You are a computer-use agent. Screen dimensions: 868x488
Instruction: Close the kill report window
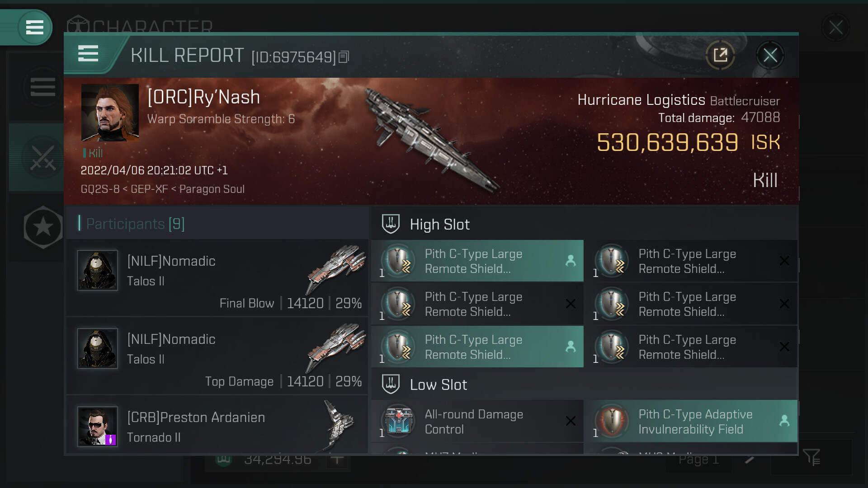click(770, 55)
